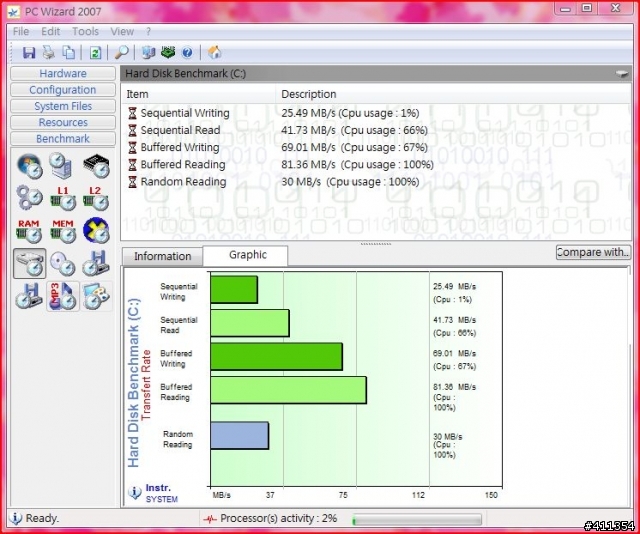
Task: Select the CD/DVD disc benchmark icon
Action: (x=62, y=264)
